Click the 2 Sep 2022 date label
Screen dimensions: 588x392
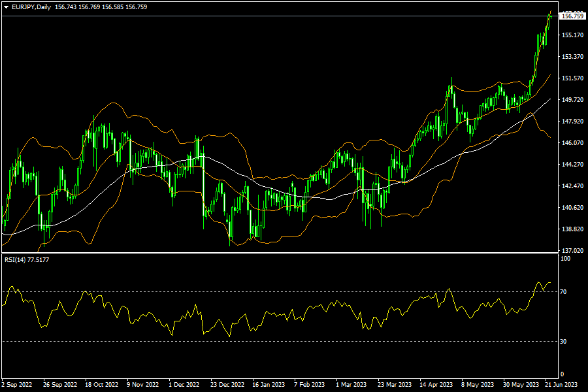tap(17, 385)
